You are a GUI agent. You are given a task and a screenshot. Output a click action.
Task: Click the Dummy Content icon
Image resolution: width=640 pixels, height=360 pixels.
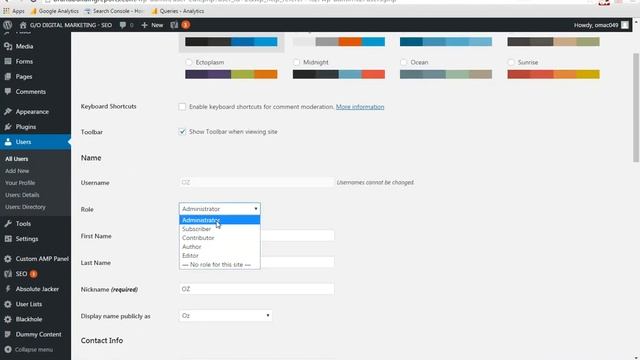8,334
